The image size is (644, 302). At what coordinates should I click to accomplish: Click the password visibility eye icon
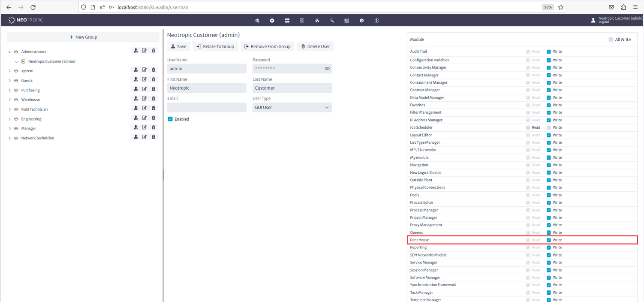tap(327, 68)
